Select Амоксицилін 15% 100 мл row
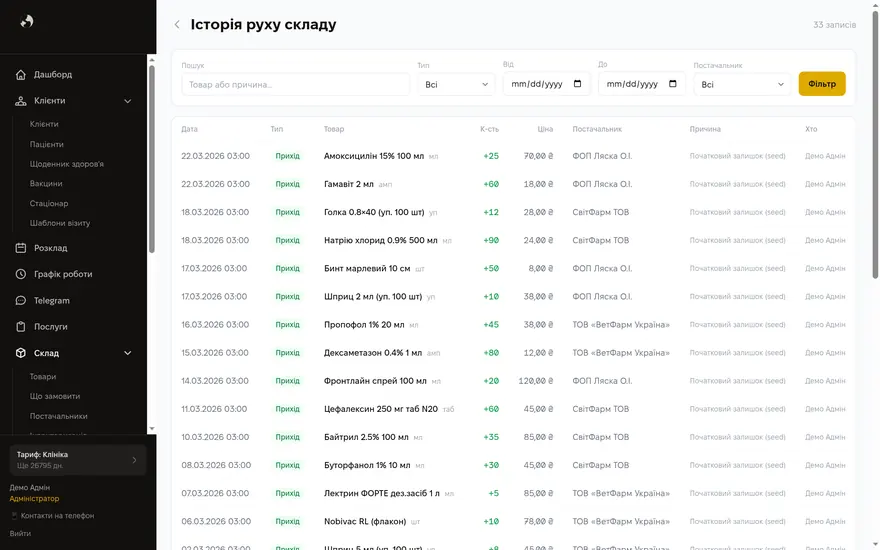The height and width of the screenshot is (550, 880). [x=513, y=156]
